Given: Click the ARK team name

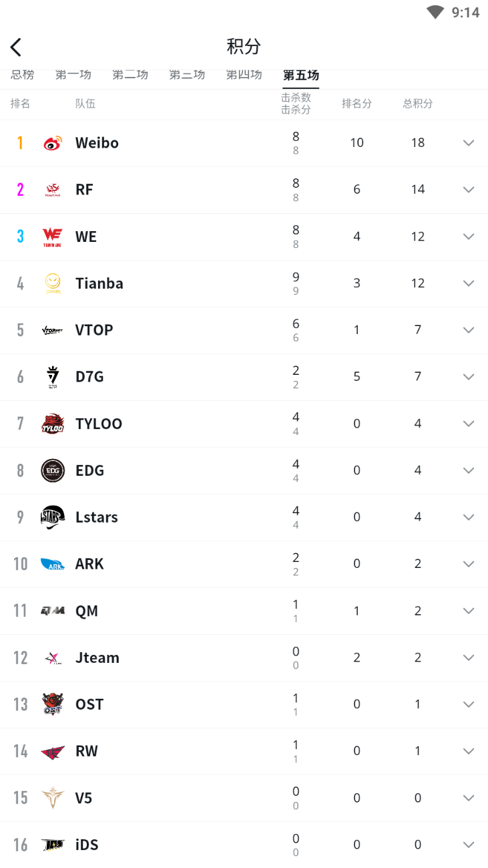Looking at the screenshot, I should pyautogui.click(x=89, y=564).
